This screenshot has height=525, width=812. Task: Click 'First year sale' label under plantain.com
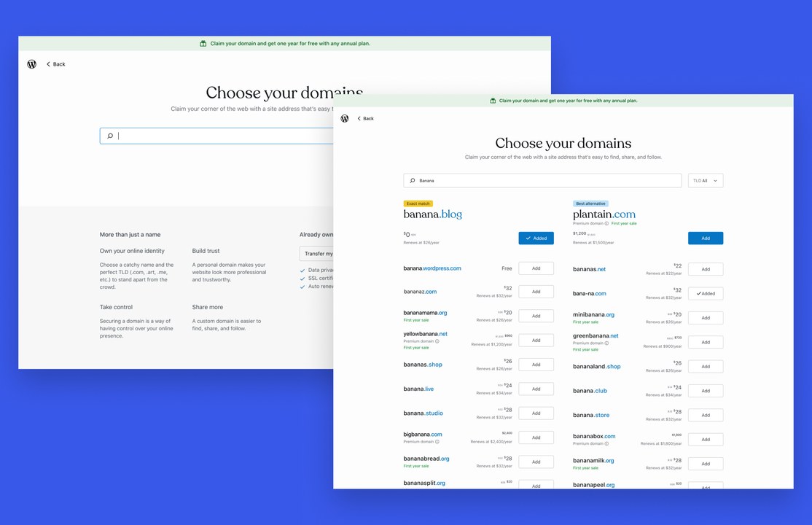pyautogui.click(x=624, y=223)
